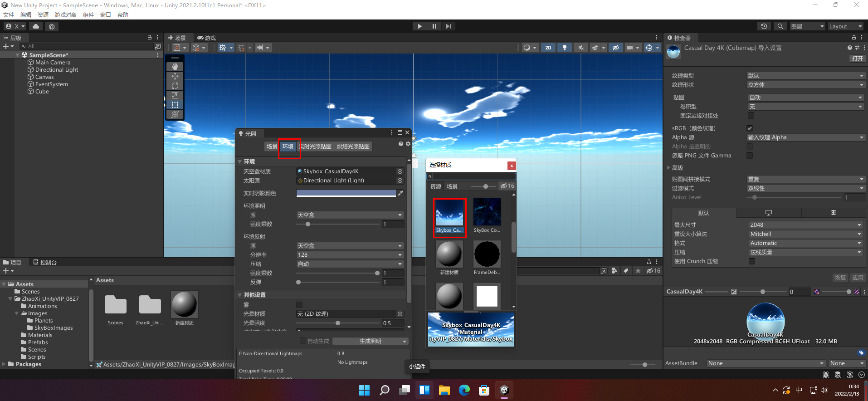Select the Rect transform tool
The width and height of the screenshot is (868, 401).
[175, 105]
